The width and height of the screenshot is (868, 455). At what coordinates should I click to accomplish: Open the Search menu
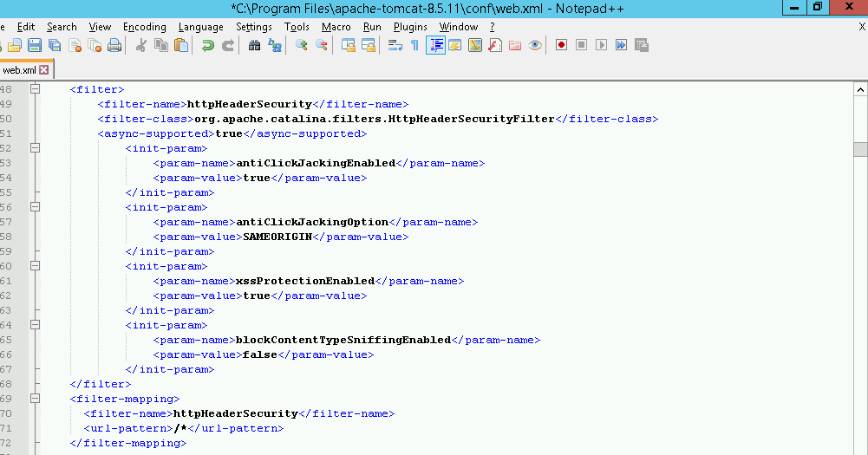click(62, 27)
